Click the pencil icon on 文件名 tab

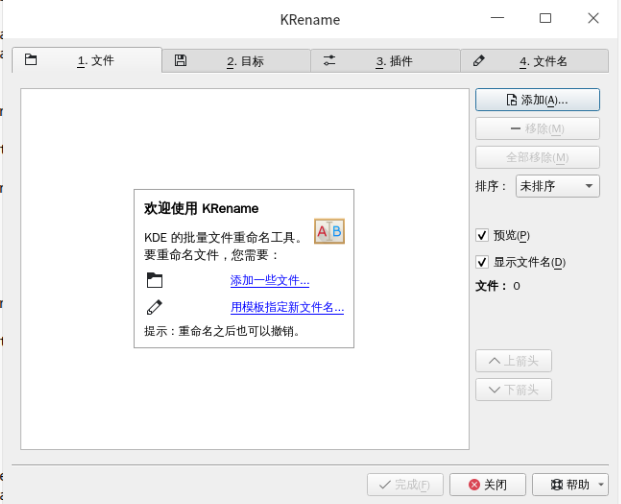(478, 61)
